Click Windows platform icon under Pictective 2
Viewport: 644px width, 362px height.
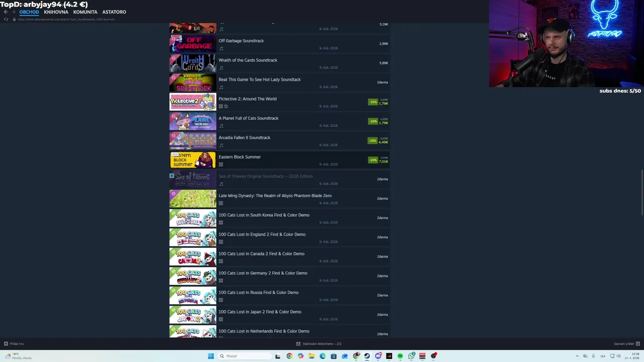[x=221, y=107]
